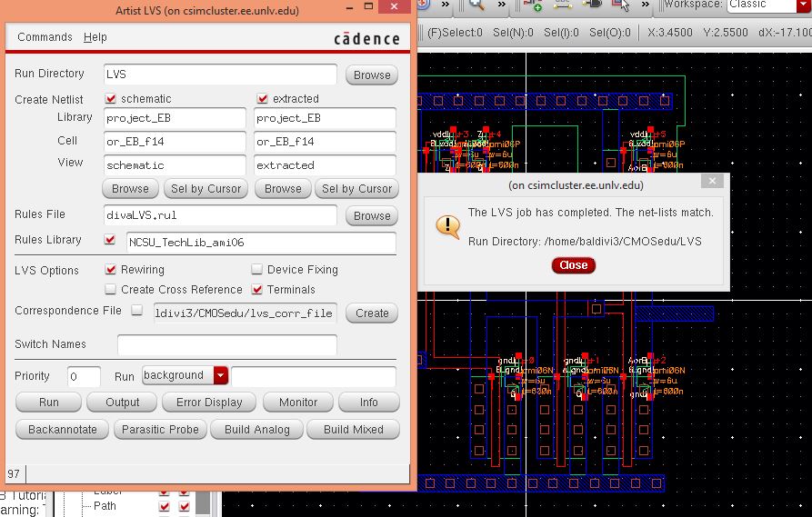Image resolution: width=812 pixels, height=517 pixels.
Task: Enable the Device Fixing option
Action: point(257,270)
